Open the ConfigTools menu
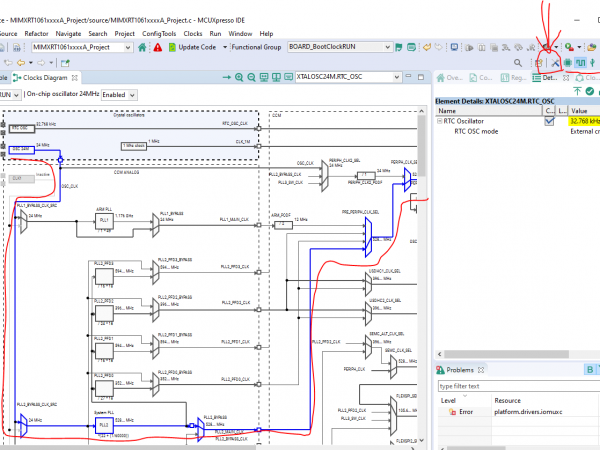Viewport: 600px width, 450px height. 159,33
